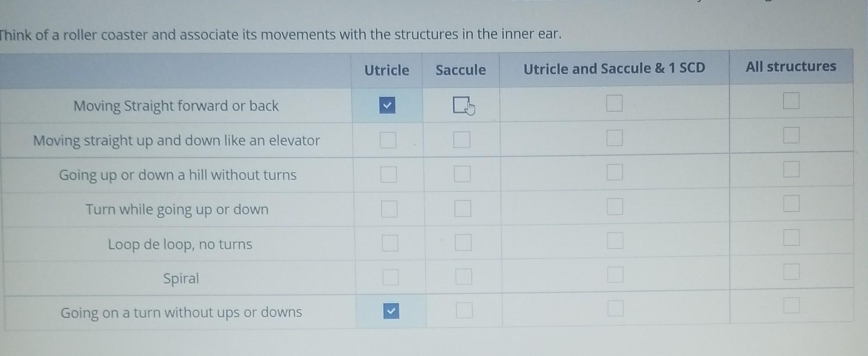Check All structures for turn without ups or downs
Screen dimensions: 868x356
(x=792, y=305)
